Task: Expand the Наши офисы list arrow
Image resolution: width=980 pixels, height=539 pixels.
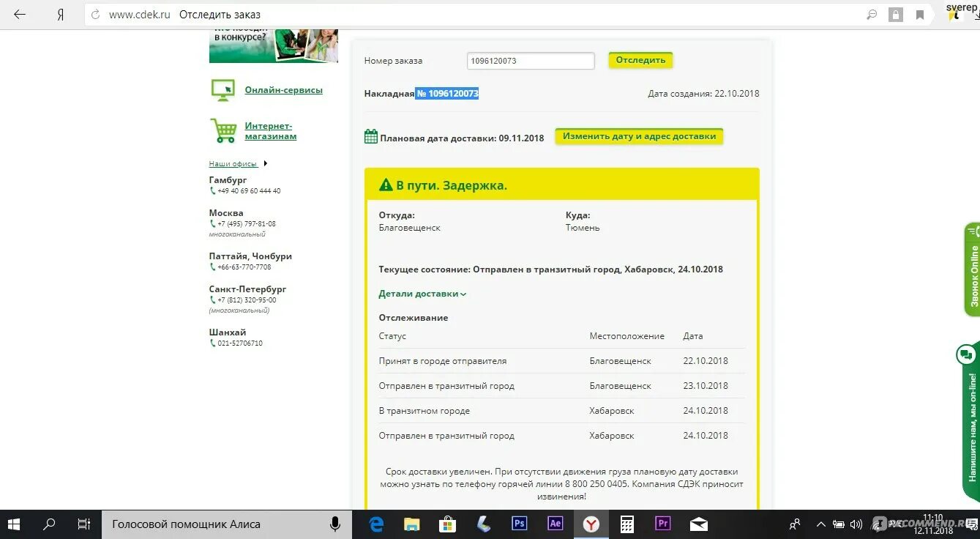Action: click(266, 163)
